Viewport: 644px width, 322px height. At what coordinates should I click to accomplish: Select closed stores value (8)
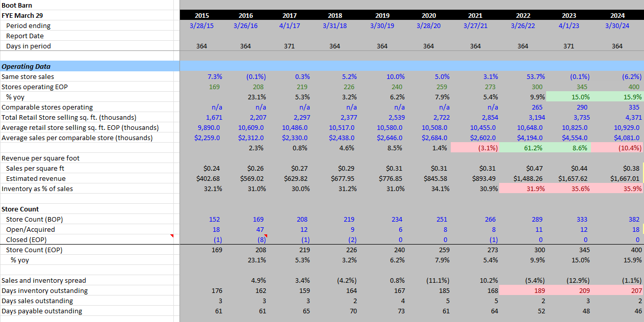coord(261,239)
